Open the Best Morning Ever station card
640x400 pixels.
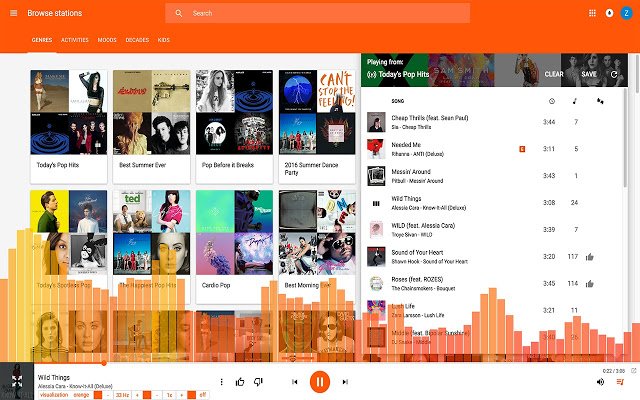(317, 247)
